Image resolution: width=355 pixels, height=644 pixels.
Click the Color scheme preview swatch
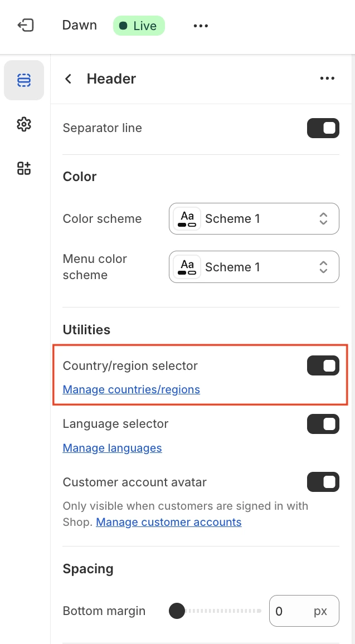tap(187, 219)
